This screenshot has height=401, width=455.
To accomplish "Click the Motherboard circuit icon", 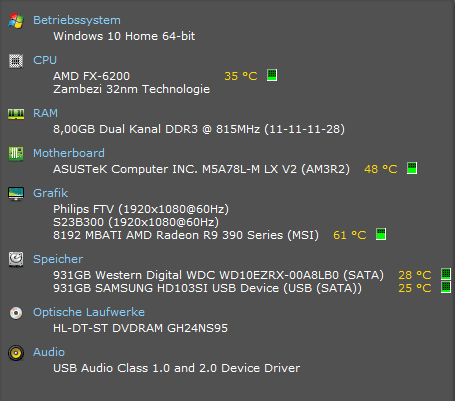I will [16, 154].
